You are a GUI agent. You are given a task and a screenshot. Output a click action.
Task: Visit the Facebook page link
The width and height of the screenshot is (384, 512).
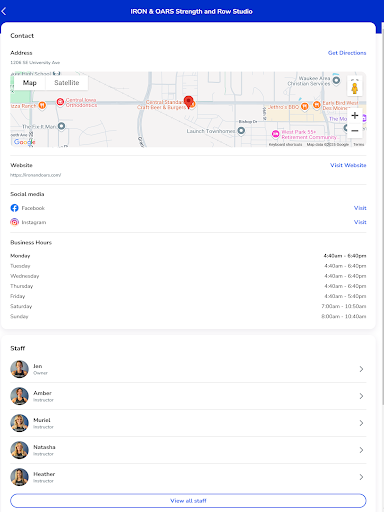360,208
